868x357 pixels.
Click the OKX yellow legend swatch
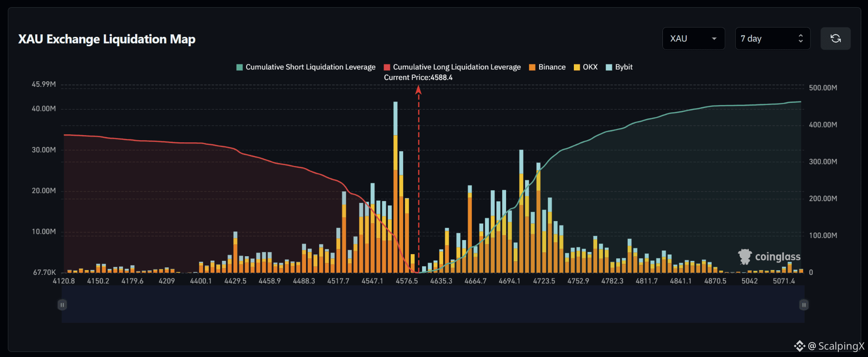[576, 67]
